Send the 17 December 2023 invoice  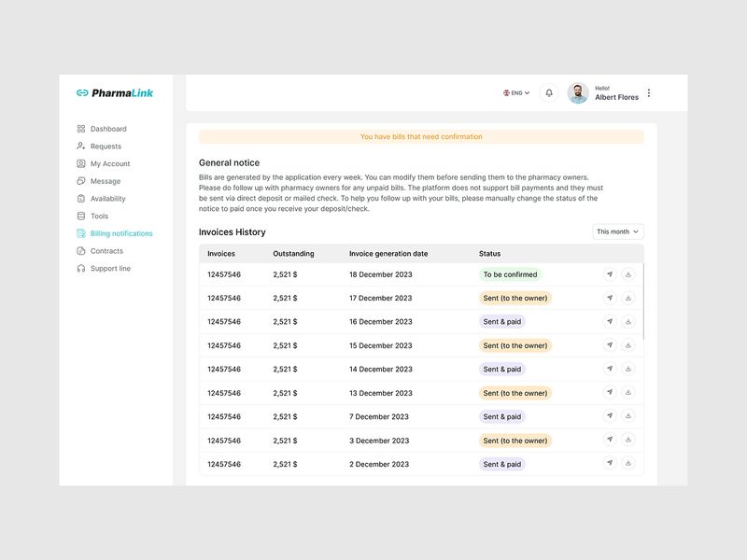click(x=610, y=298)
